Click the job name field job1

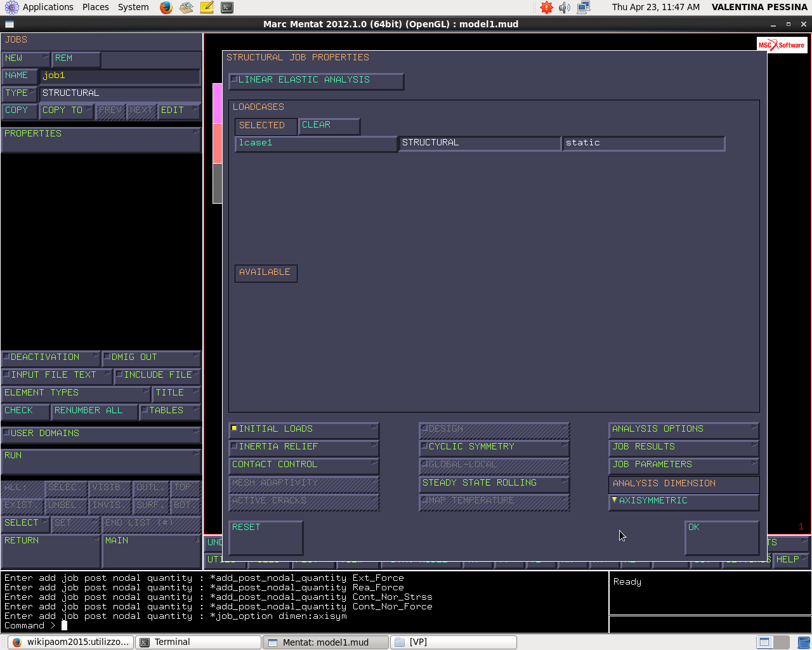click(120, 76)
